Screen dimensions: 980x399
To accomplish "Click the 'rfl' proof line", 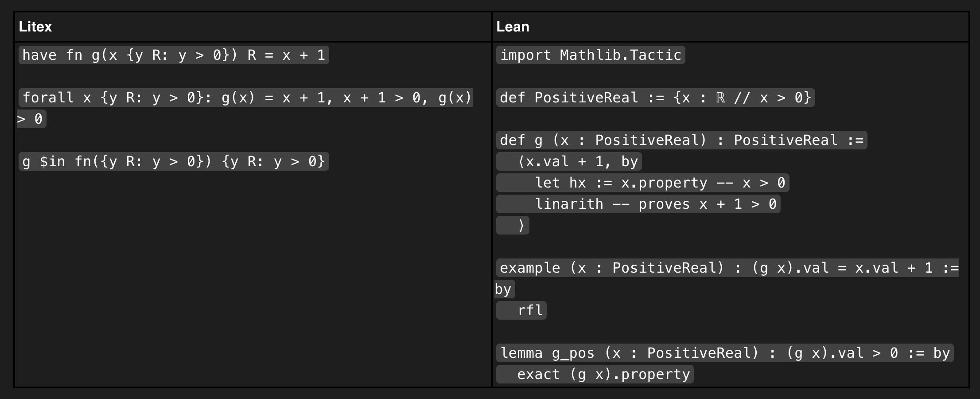I will (530, 310).
